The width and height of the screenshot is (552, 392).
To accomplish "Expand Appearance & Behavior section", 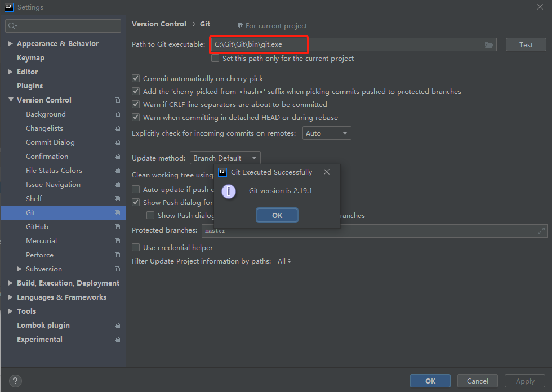I will (x=11, y=43).
